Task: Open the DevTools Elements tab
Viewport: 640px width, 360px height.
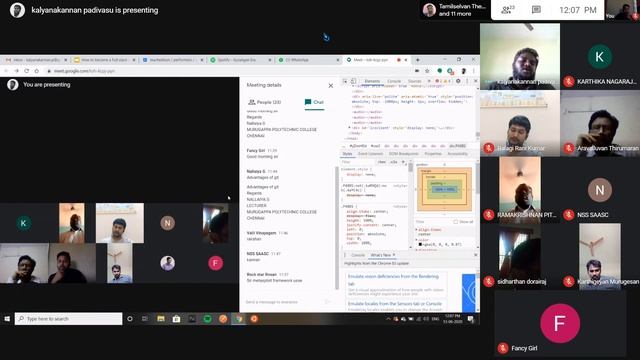Action: pyautogui.click(x=372, y=81)
